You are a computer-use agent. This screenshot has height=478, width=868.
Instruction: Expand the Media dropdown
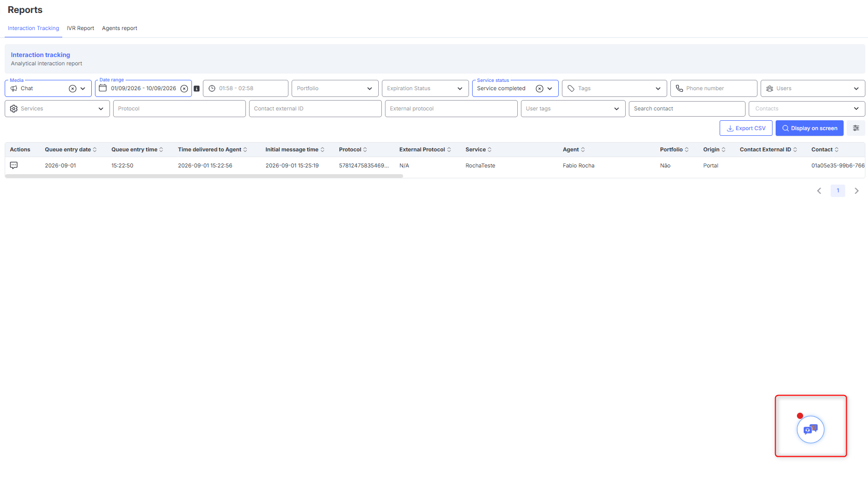[83, 89]
